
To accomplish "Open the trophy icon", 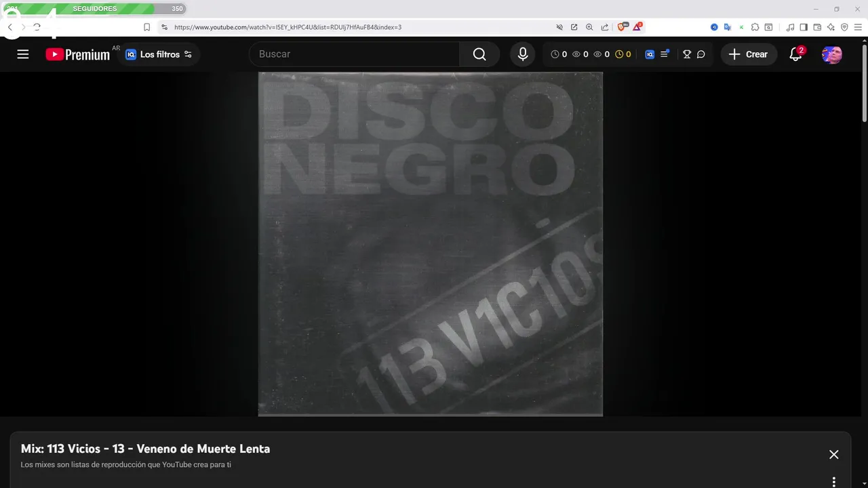I will click(x=687, y=54).
